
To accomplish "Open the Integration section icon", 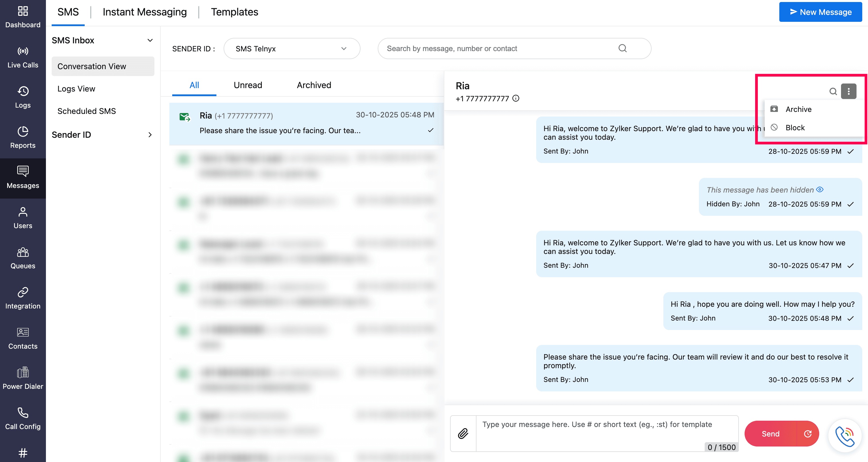I will pyautogui.click(x=23, y=292).
